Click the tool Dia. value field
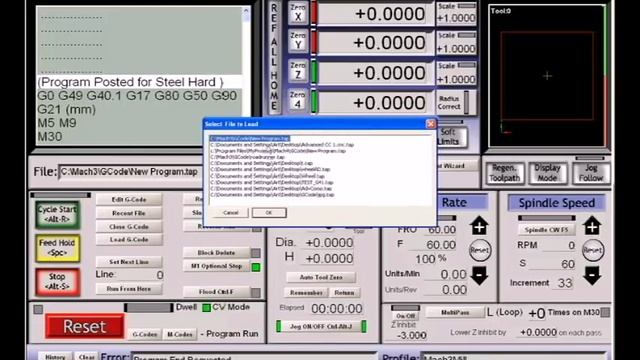 pyautogui.click(x=329, y=243)
